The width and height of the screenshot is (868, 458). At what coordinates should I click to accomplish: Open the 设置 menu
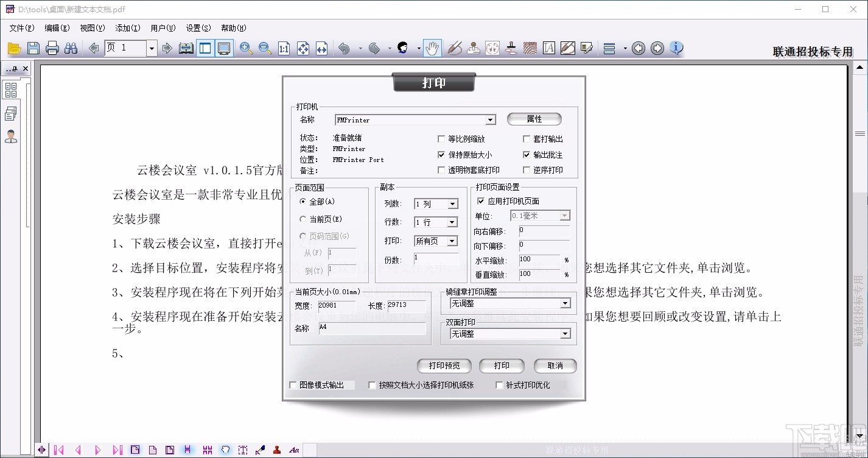point(198,28)
